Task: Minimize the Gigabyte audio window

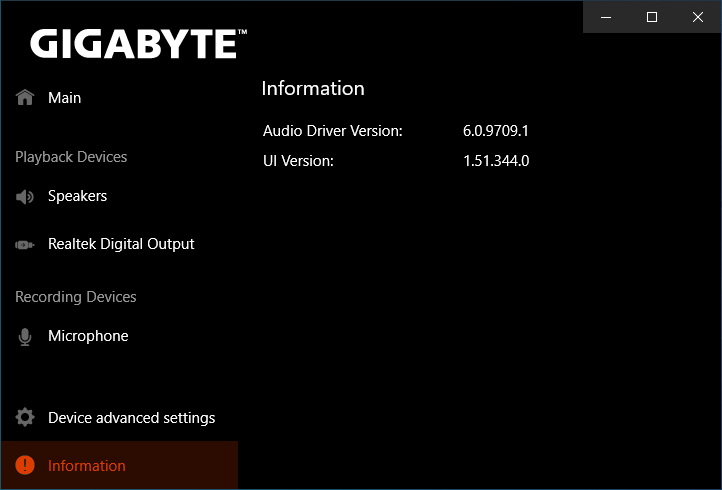Action: point(606,17)
